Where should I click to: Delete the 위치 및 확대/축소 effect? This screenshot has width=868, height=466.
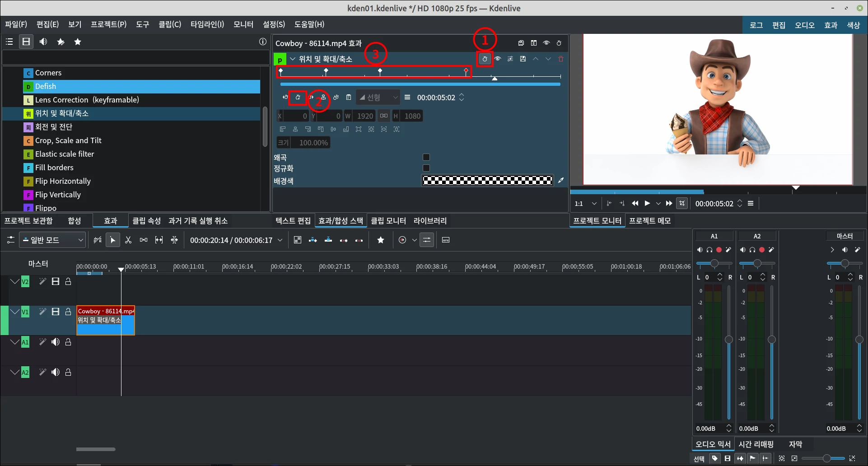[561, 59]
